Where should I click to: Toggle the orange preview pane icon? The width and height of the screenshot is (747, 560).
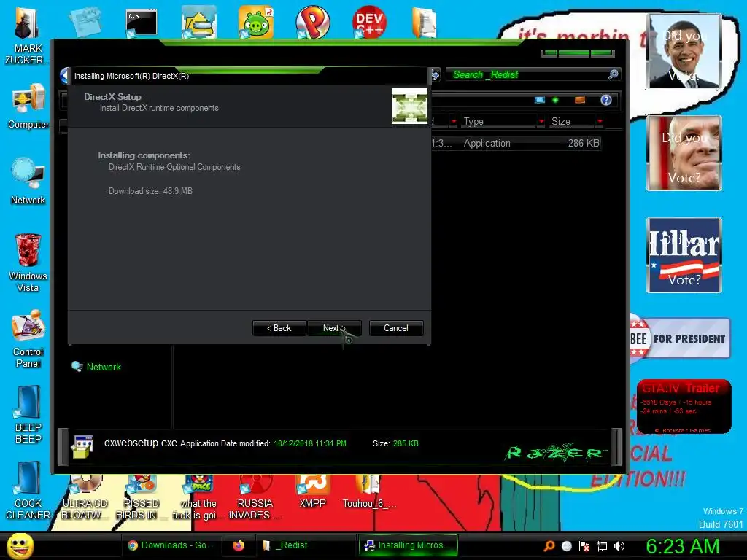click(580, 100)
